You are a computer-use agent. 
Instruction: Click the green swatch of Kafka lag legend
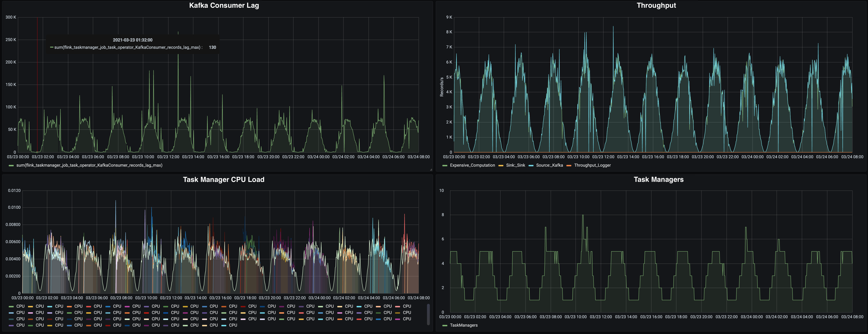click(x=11, y=166)
